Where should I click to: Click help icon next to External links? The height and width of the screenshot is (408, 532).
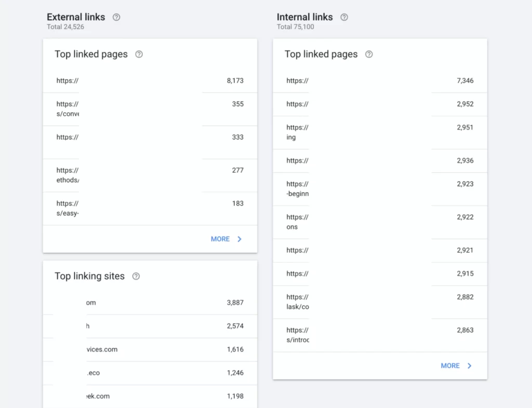pos(116,17)
